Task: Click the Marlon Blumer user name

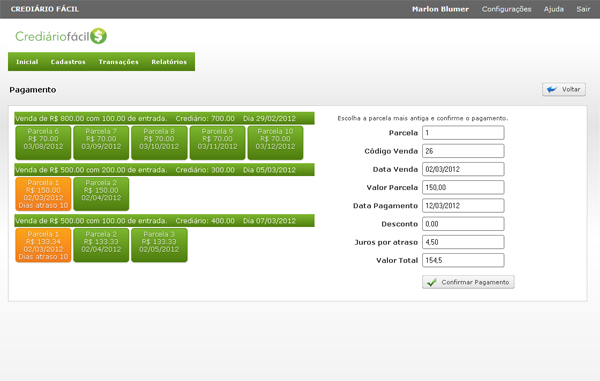Action: pos(440,9)
